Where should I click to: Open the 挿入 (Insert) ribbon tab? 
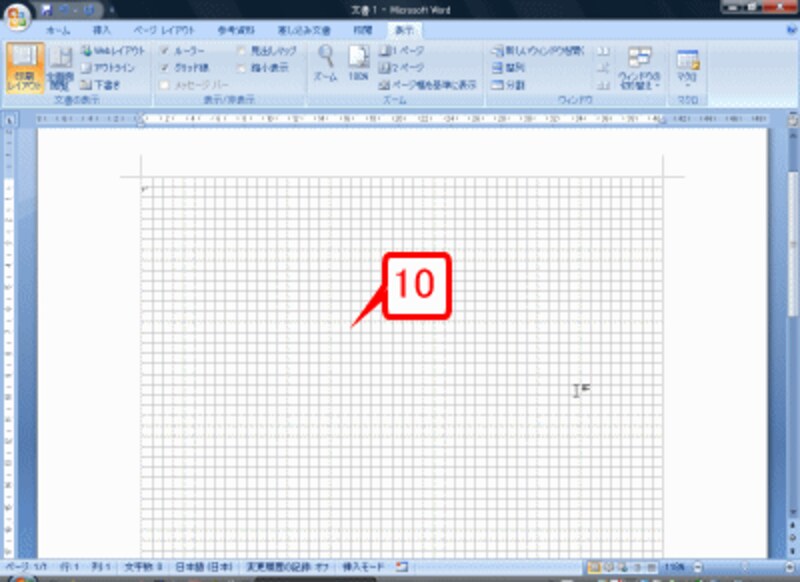click(102, 31)
